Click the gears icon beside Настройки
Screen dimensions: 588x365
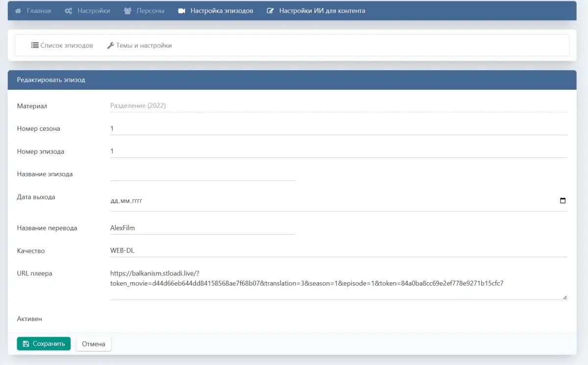point(69,11)
